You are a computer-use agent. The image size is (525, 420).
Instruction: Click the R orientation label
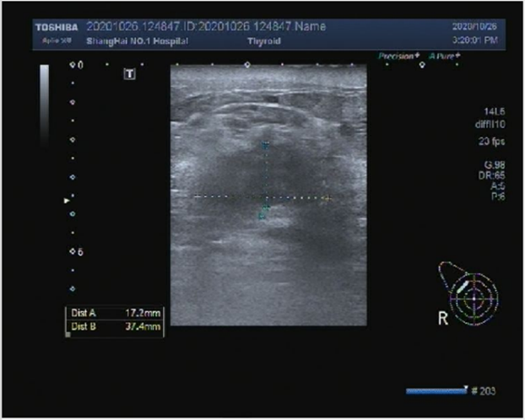click(x=442, y=318)
